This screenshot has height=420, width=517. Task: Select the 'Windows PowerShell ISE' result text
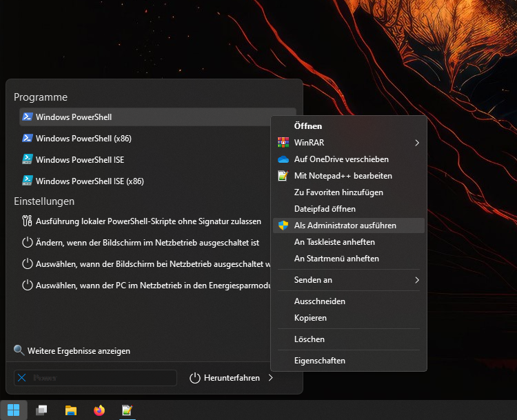coord(80,160)
